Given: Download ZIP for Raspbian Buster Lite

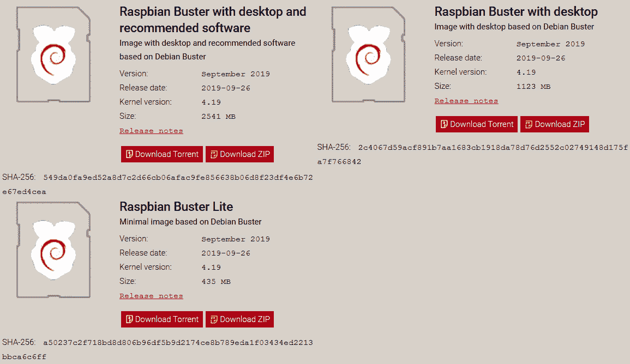Looking at the screenshot, I should click(239, 319).
